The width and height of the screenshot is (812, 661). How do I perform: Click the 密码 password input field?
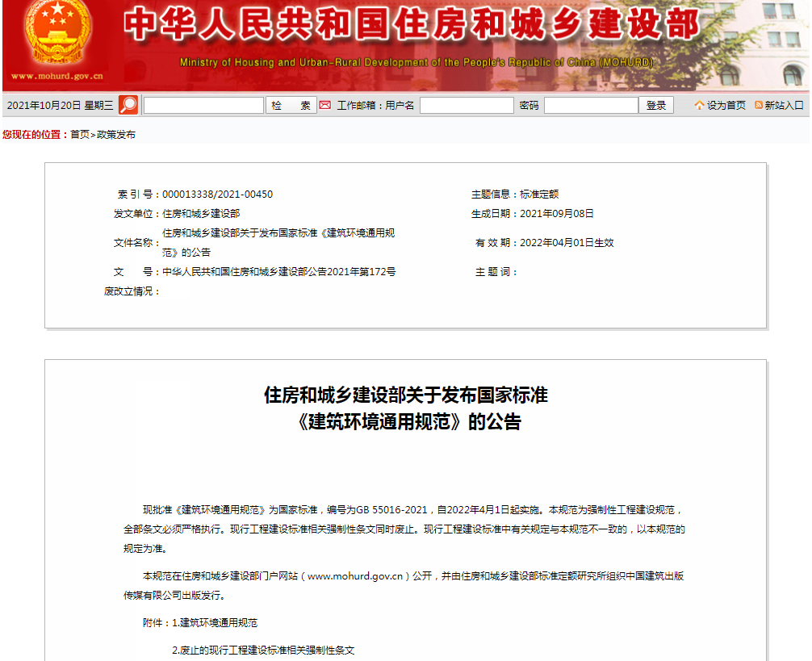592,105
